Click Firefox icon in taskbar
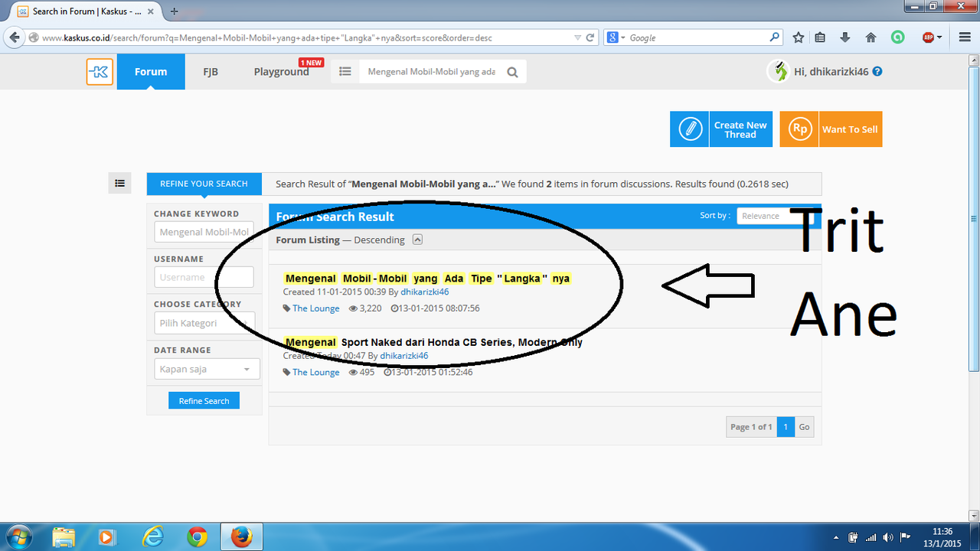The width and height of the screenshot is (980, 551). coord(241,537)
